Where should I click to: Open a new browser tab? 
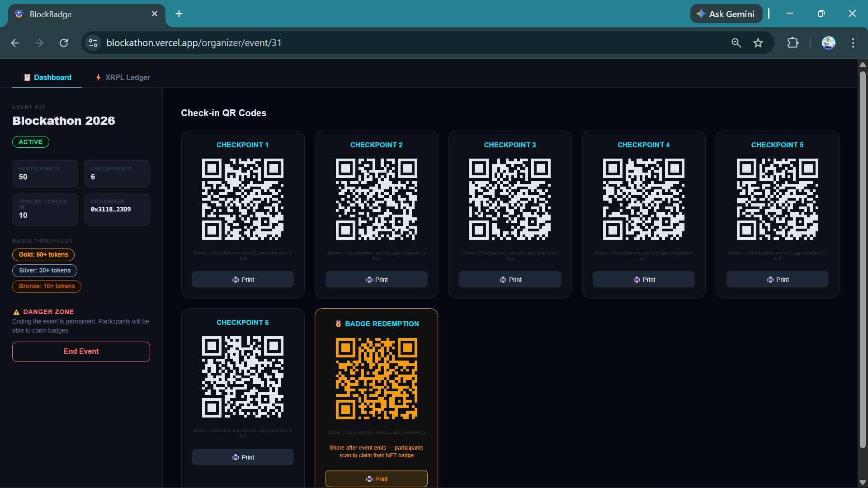coord(179,14)
